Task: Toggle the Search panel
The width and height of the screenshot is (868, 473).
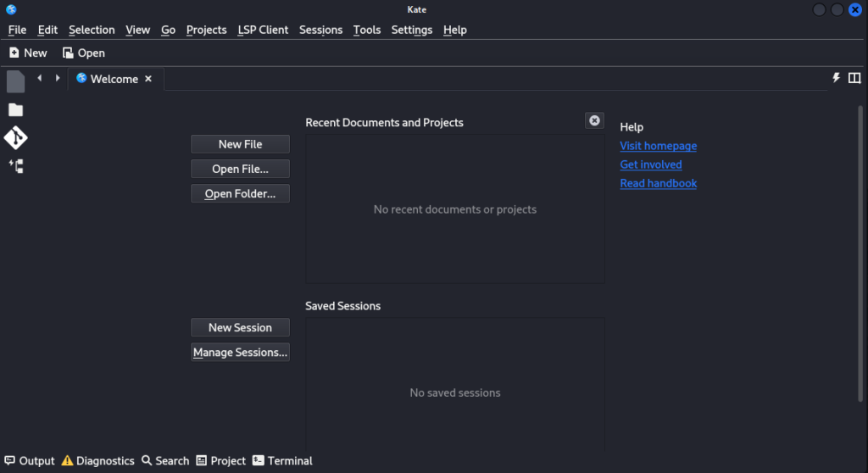Action: click(x=165, y=461)
